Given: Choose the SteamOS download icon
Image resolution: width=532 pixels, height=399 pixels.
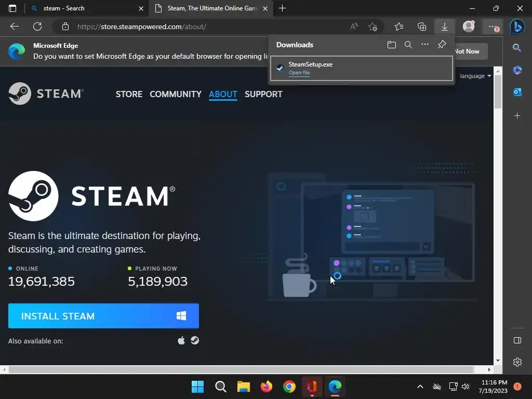Looking at the screenshot, I should 195,340.
